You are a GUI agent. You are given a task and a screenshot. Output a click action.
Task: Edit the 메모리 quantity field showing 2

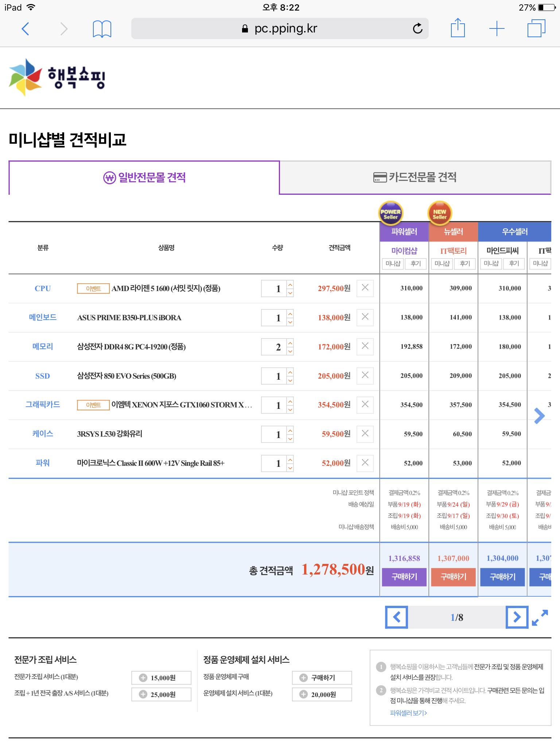(274, 347)
